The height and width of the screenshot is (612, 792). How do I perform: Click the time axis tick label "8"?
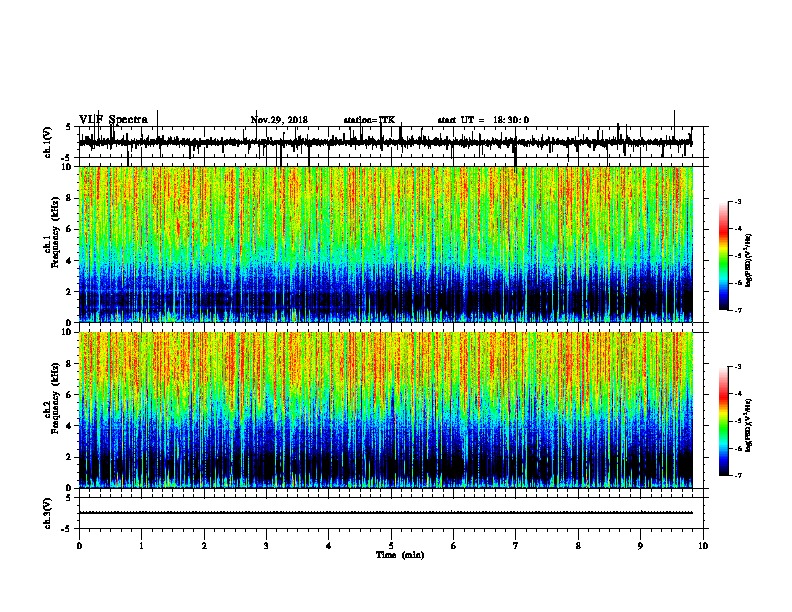coord(578,545)
